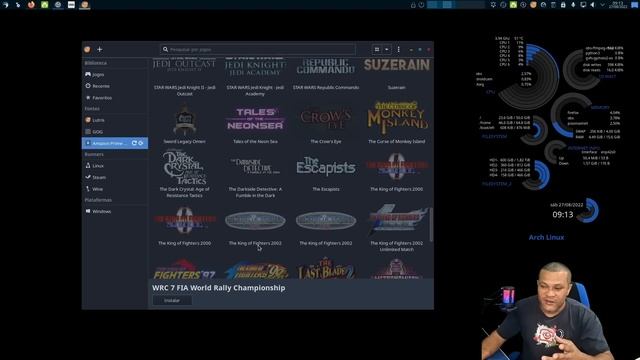Select Recentes in the sidebar

[x=115, y=86]
